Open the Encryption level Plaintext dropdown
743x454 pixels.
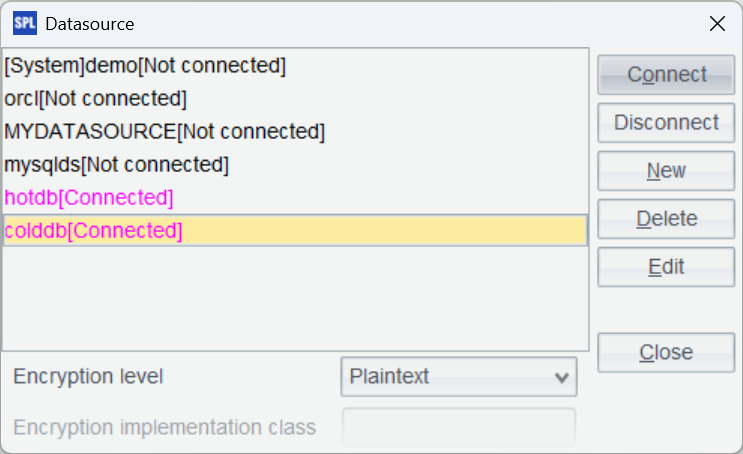(x=459, y=377)
